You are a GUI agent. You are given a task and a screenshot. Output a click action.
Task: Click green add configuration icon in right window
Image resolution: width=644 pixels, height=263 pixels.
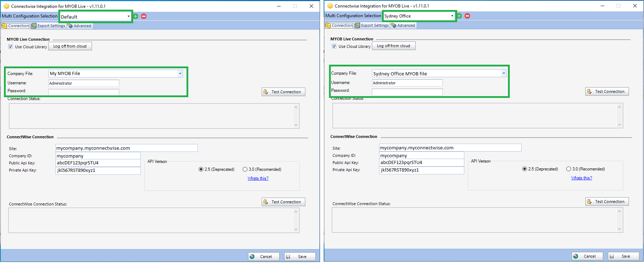tap(459, 16)
